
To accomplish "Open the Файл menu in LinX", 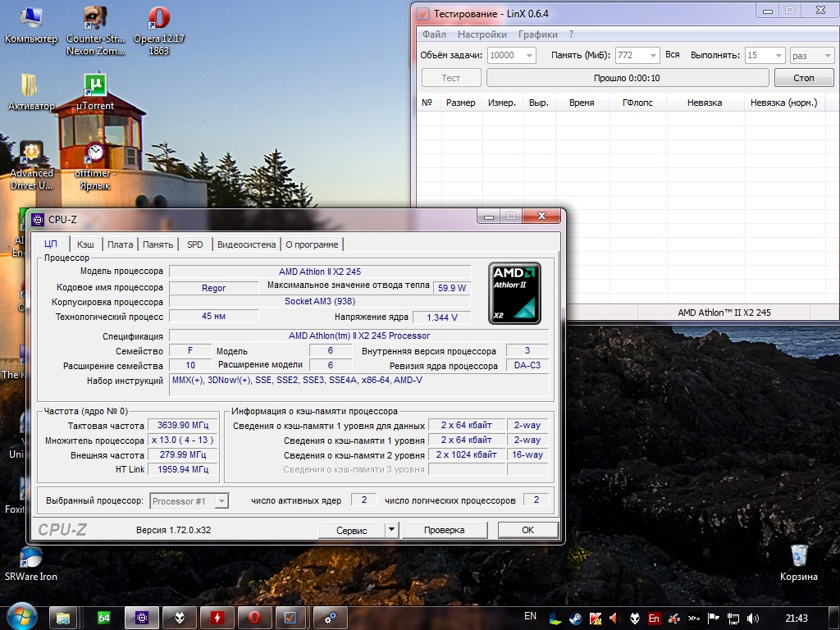I will [x=434, y=34].
